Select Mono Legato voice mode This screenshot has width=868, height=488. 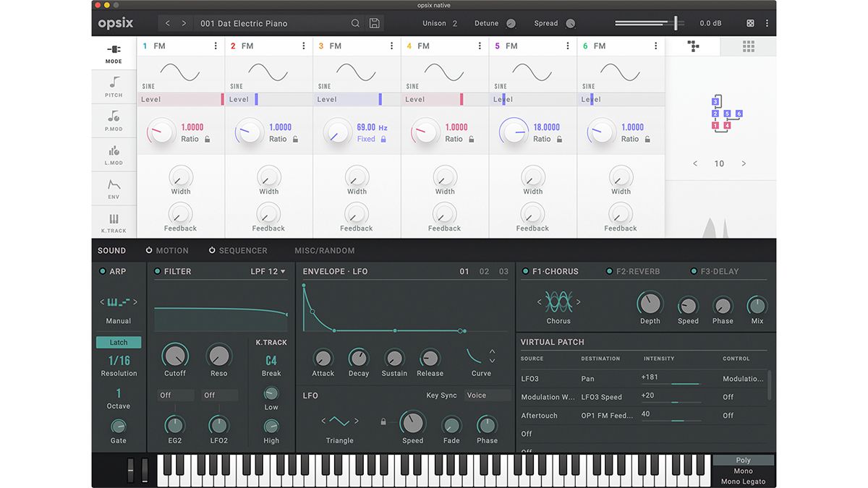coord(744,481)
